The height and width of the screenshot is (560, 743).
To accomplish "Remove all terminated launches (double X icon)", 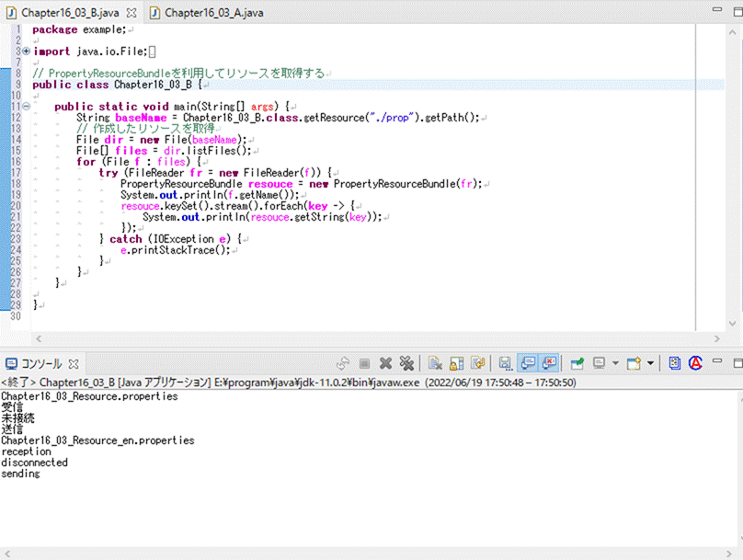I will coord(406,363).
